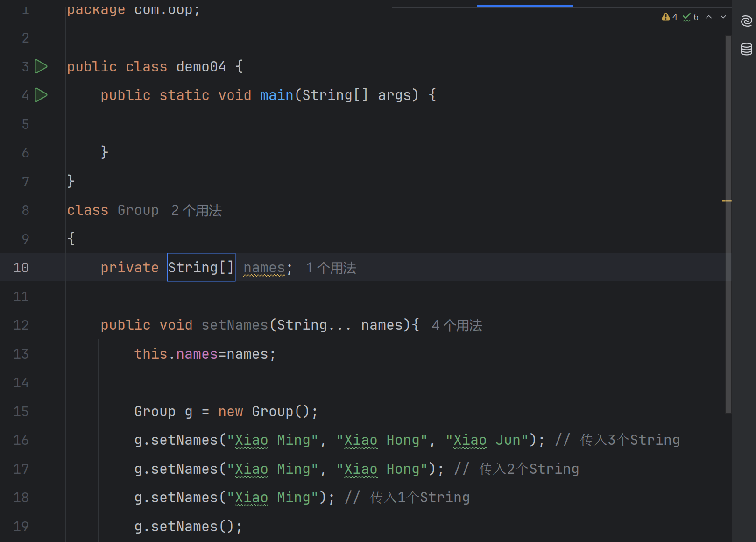Open the '2 个用法' hint for Group
Viewport: 756px width, 542px height.
[197, 210]
